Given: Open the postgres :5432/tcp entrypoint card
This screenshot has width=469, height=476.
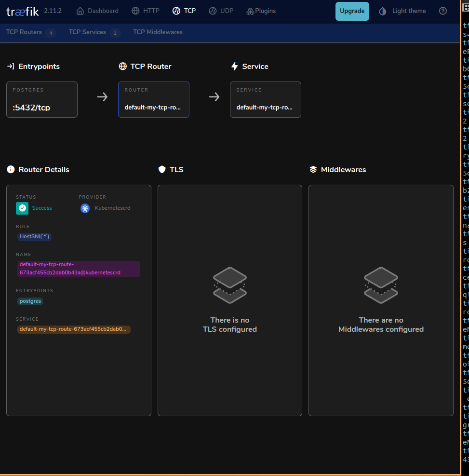Looking at the screenshot, I should coord(42,100).
